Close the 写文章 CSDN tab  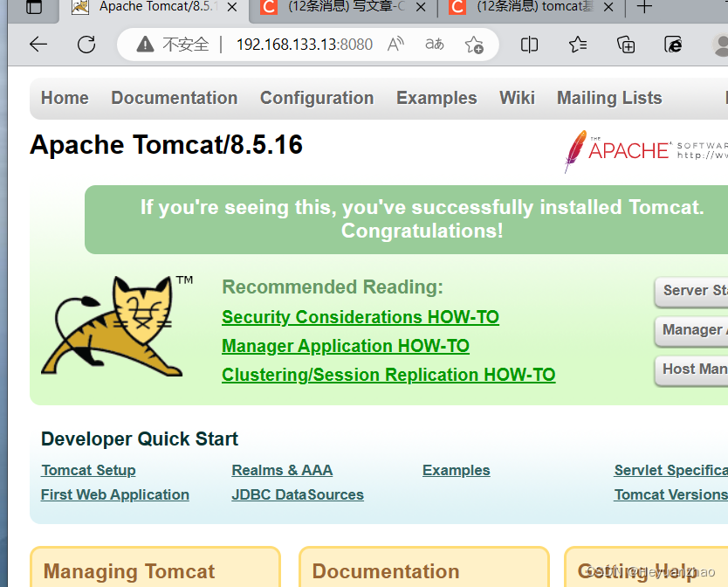(x=421, y=7)
